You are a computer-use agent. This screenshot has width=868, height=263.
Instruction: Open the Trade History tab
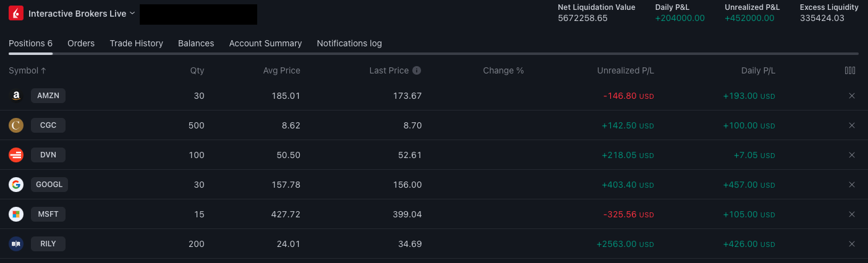coord(136,43)
